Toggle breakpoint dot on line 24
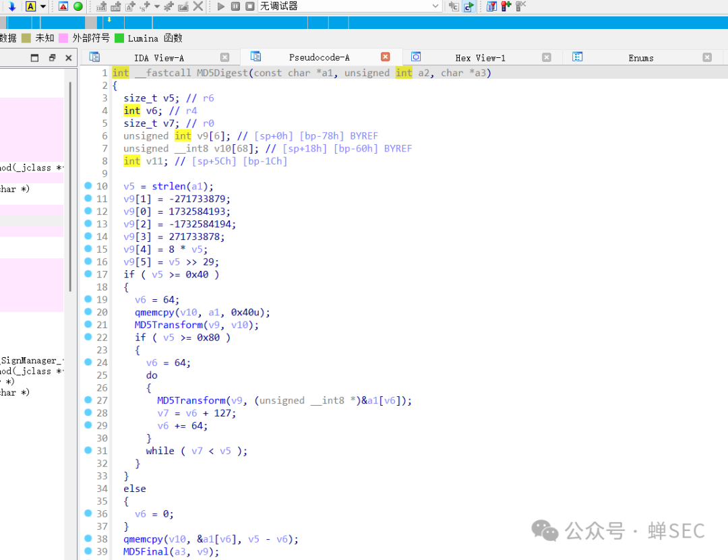 pos(88,362)
